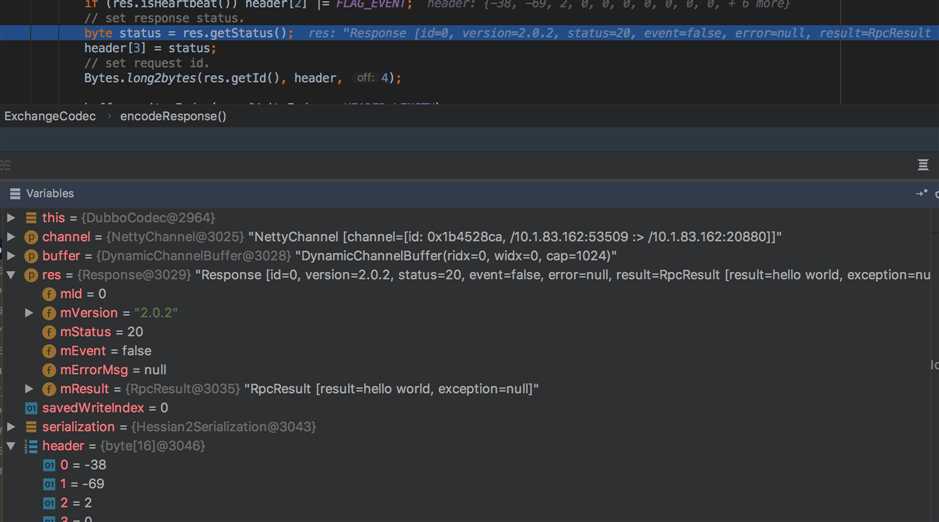
Task: Click the field icon beside mVersion
Action: point(49,313)
